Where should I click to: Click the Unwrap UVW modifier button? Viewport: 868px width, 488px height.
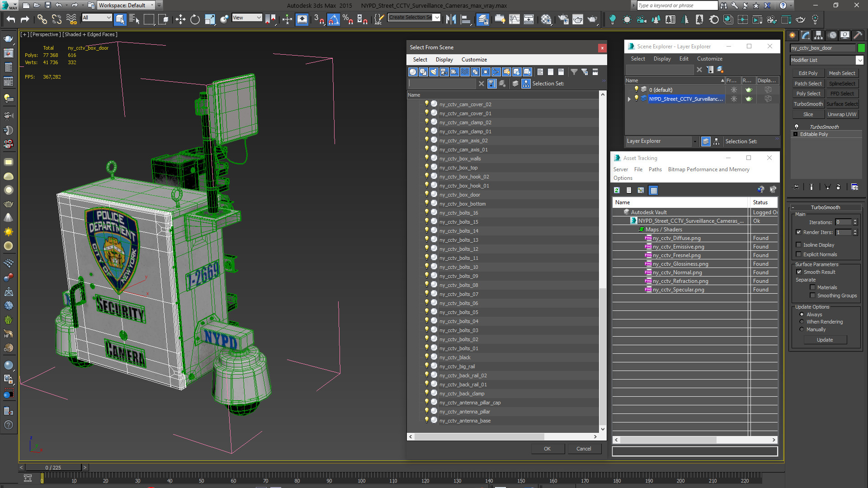click(842, 114)
